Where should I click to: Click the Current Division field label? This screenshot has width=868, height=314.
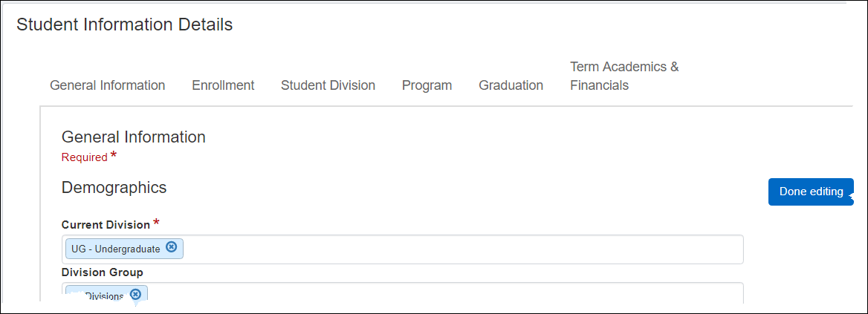tap(106, 225)
